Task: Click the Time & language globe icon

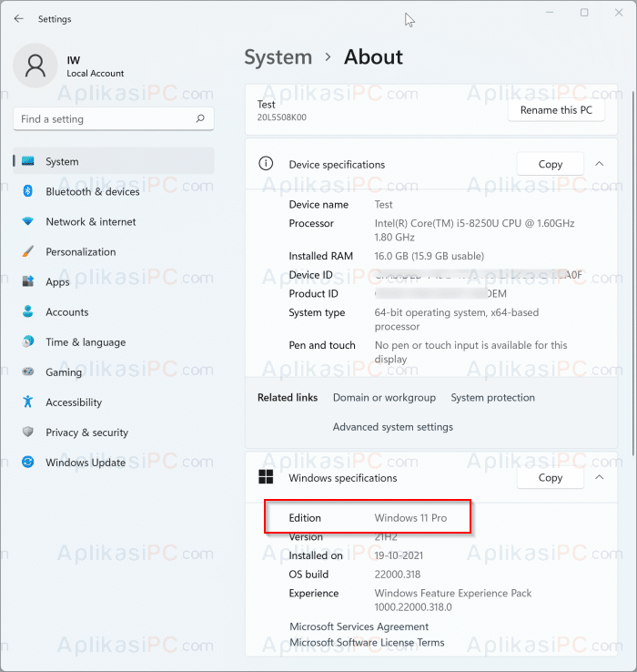Action: [28, 341]
